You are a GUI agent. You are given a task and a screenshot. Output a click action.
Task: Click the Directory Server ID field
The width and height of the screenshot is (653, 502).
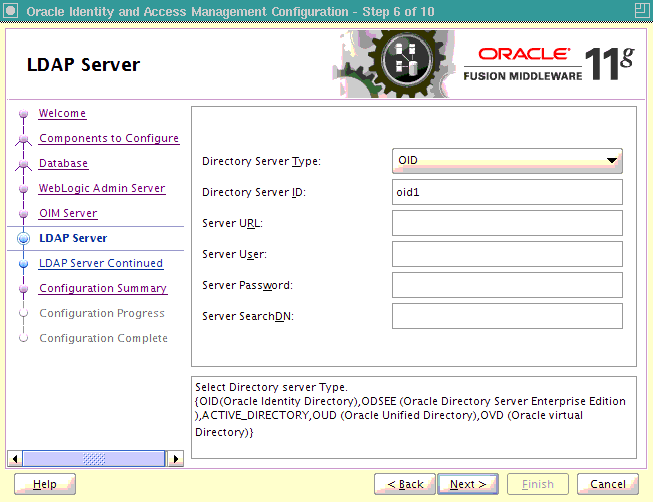point(507,192)
